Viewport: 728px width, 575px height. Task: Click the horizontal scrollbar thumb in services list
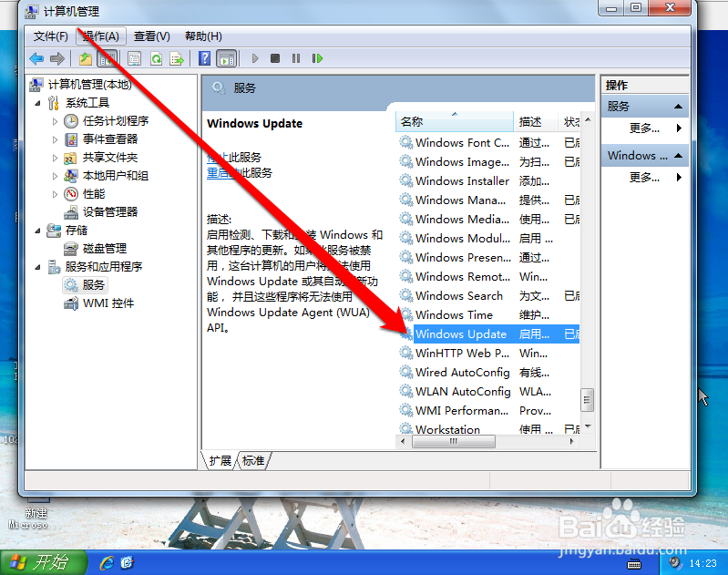tap(453, 441)
